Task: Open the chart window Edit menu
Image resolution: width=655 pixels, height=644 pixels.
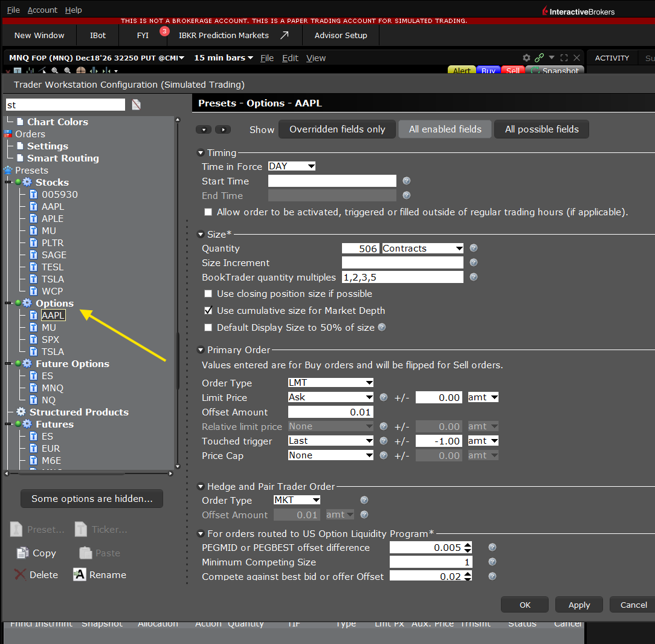Action: (x=290, y=58)
